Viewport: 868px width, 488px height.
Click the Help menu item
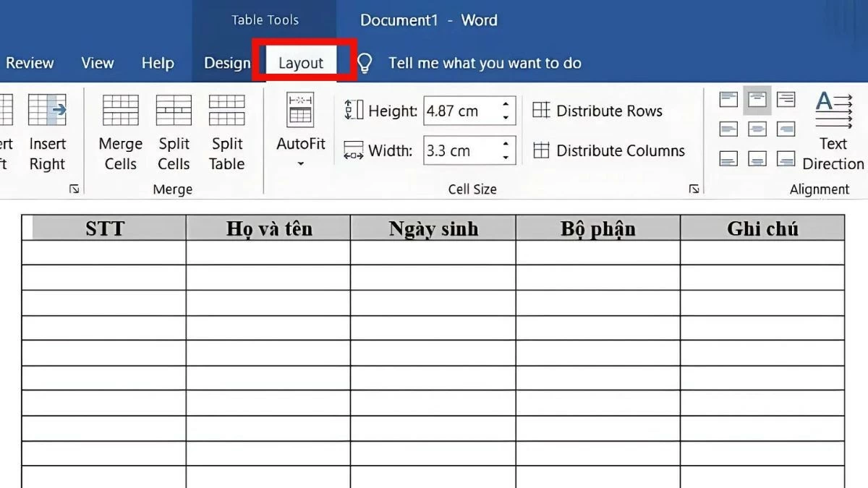pos(158,63)
